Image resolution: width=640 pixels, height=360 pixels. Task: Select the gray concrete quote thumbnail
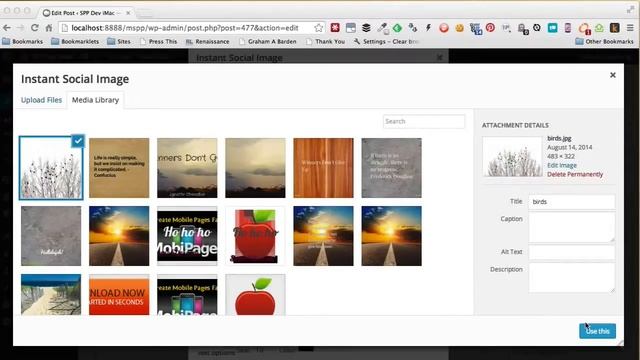click(391, 168)
